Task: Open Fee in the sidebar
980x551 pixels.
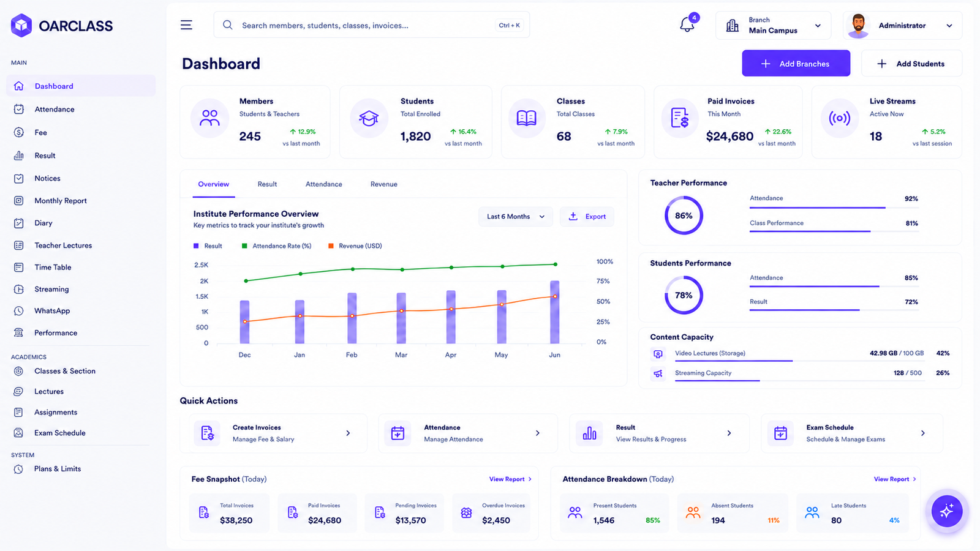Action: coord(81,132)
